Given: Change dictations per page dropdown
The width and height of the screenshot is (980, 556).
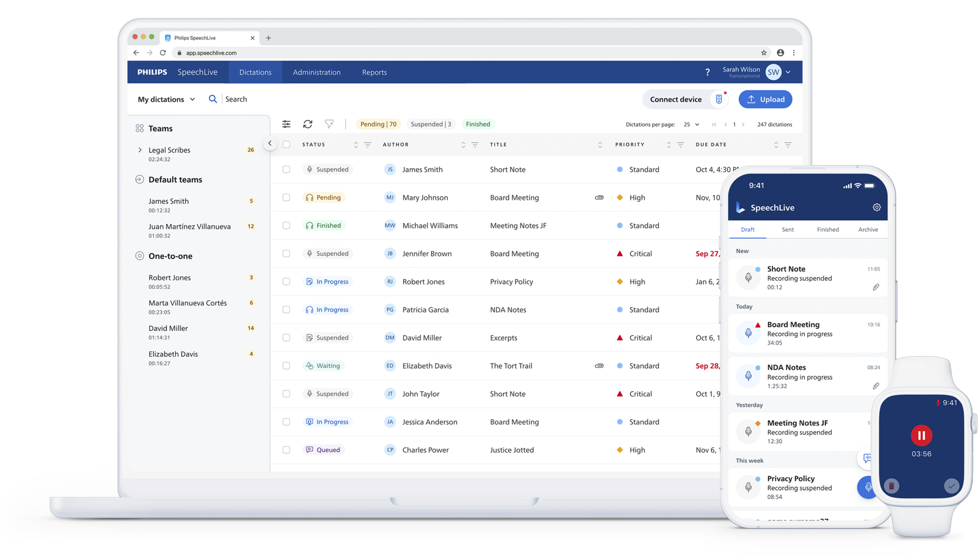Looking at the screenshot, I should coord(692,125).
